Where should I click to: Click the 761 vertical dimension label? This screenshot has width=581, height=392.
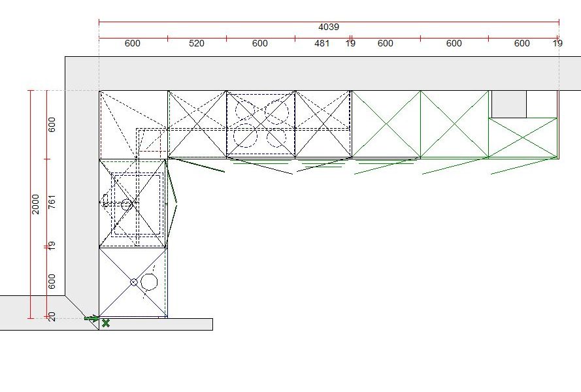pyautogui.click(x=52, y=202)
